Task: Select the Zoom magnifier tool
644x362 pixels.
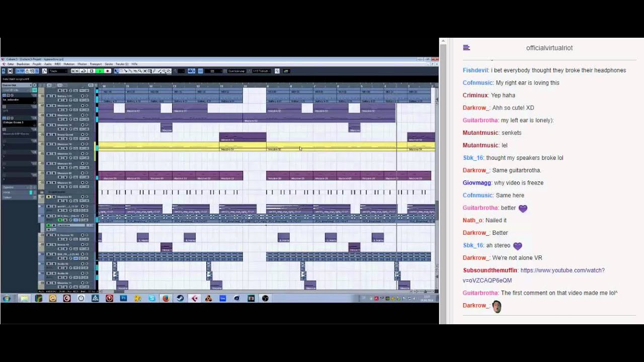Action: click(140, 71)
